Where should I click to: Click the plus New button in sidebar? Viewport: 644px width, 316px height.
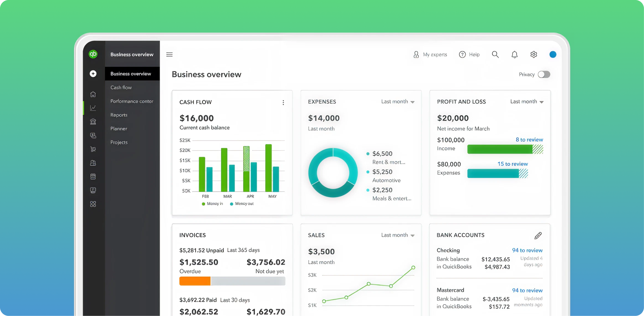pyautogui.click(x=93, y=74)
